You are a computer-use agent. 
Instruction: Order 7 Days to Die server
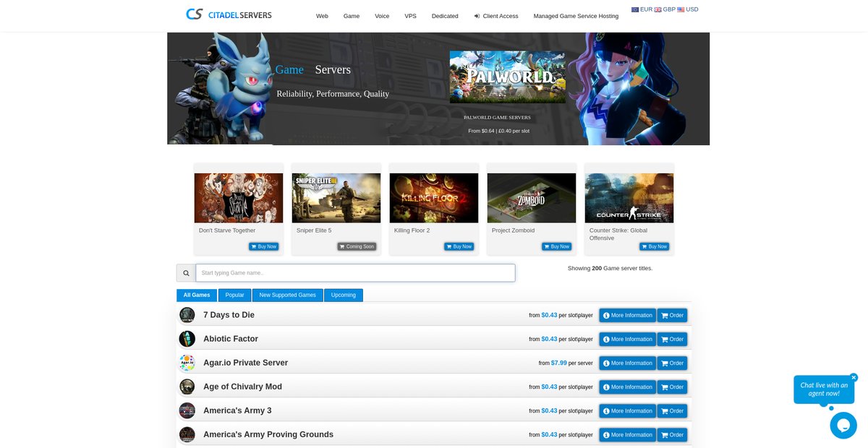click(673, 315)
